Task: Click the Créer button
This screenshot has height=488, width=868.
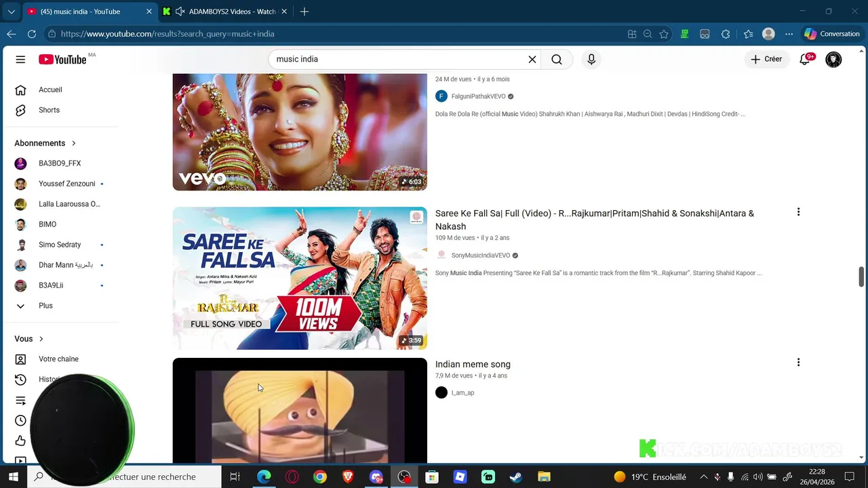Action: (766, 60)
